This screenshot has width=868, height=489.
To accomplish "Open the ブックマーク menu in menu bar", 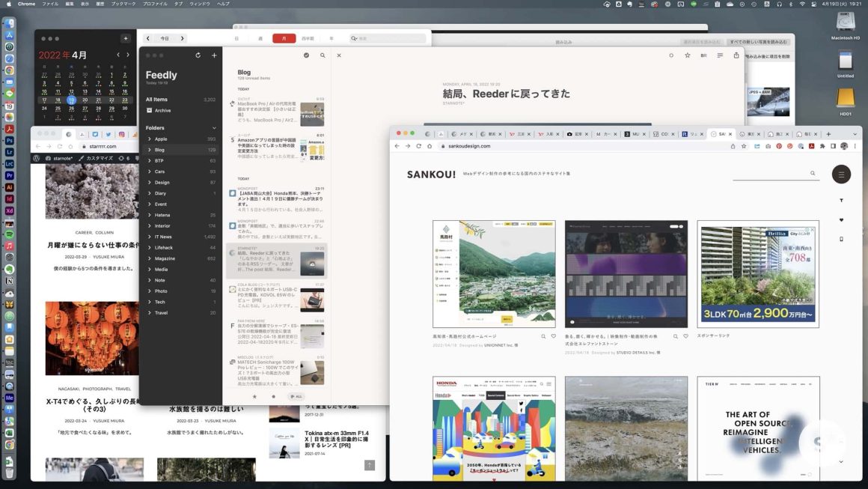I will click(123, 4).
